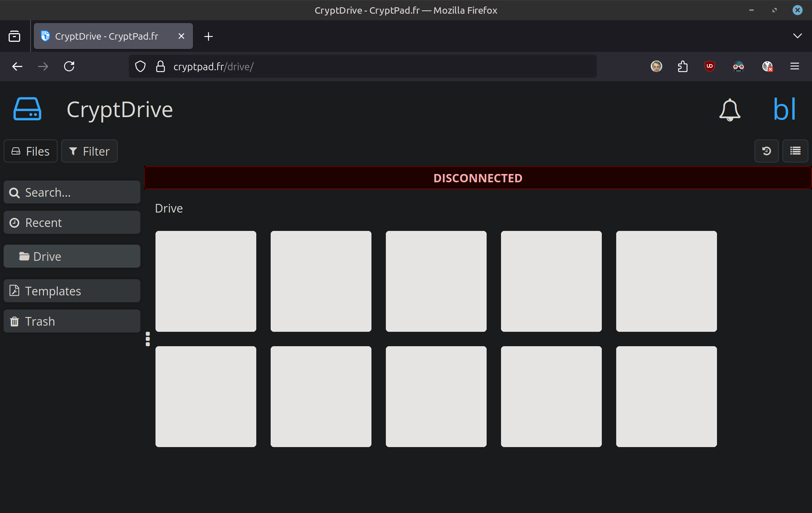Open a new browser tab

pos(208,36)
